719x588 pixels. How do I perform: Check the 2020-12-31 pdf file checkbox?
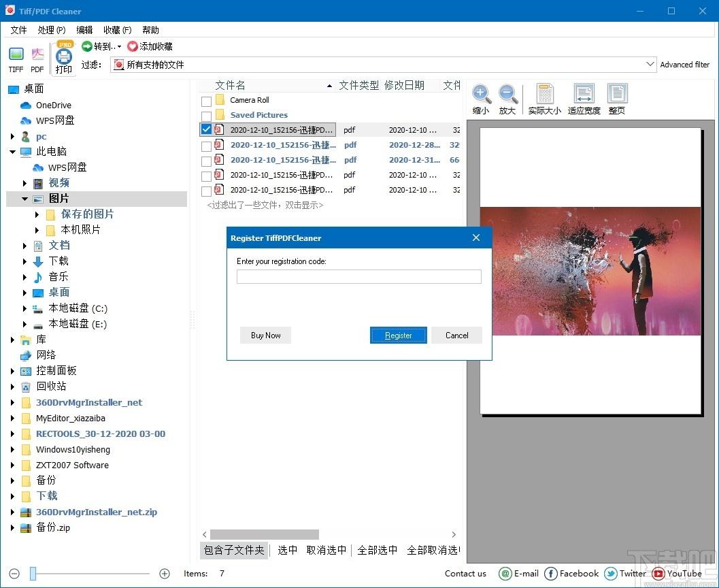point(206,161)
